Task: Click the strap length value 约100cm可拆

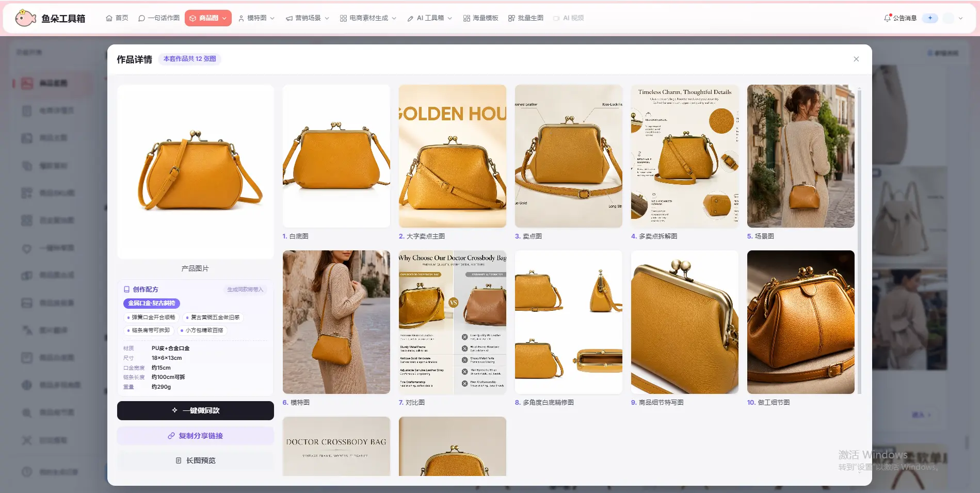Action: pos(168,377)
